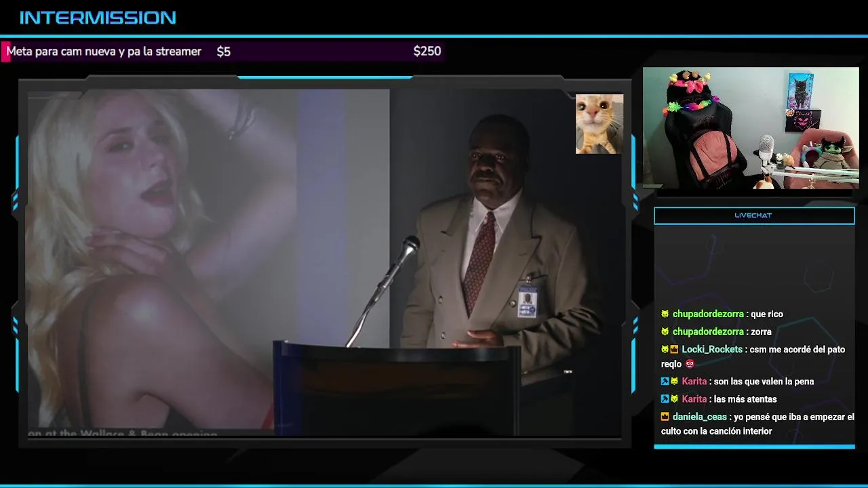Click the message 'son las que valen la pena'
The height and width of the screenshot is (488, 868).
(764, 382)
